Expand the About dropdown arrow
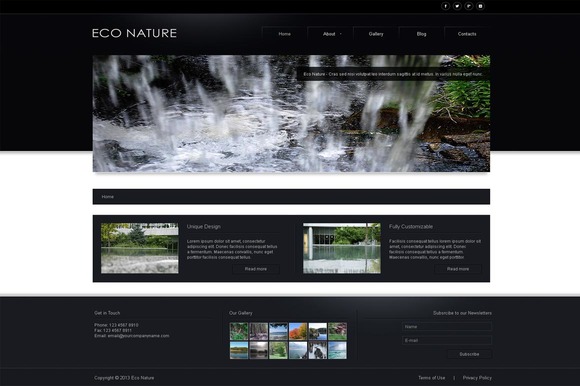580x386 pixels. point(341,34)
